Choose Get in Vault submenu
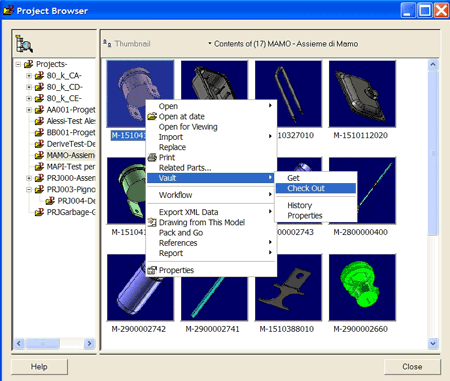The height and width of the screenshot is (381, 450). coord(316,178)
